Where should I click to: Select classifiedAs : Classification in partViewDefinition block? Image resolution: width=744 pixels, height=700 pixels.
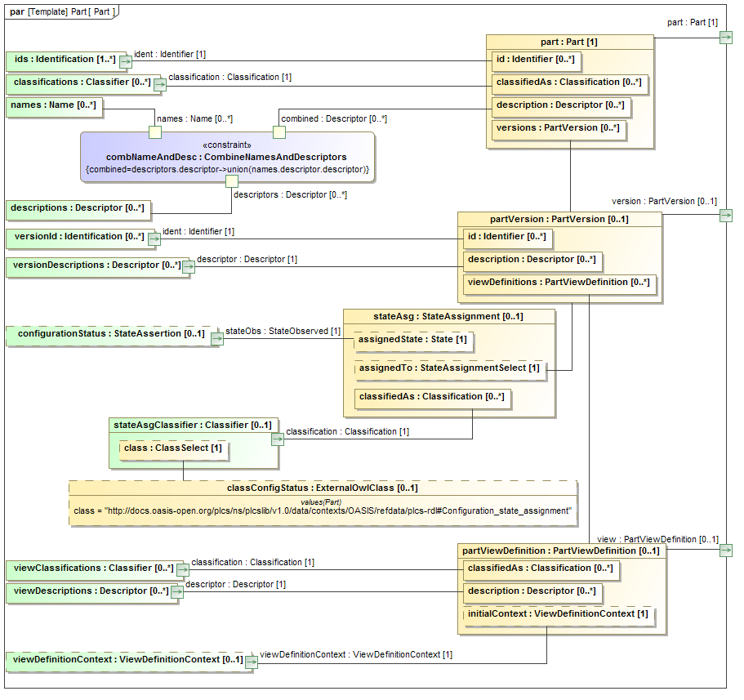click(x=541, y=569)
